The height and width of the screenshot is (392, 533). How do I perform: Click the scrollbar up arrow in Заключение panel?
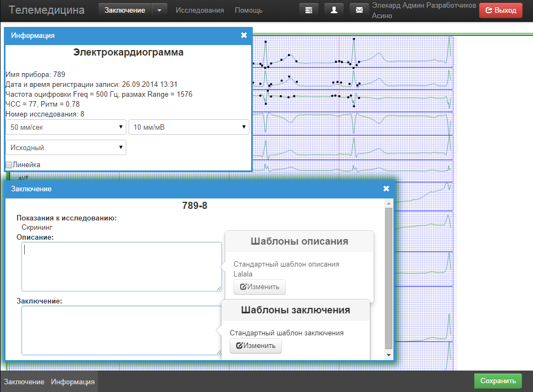pos(388,203)
